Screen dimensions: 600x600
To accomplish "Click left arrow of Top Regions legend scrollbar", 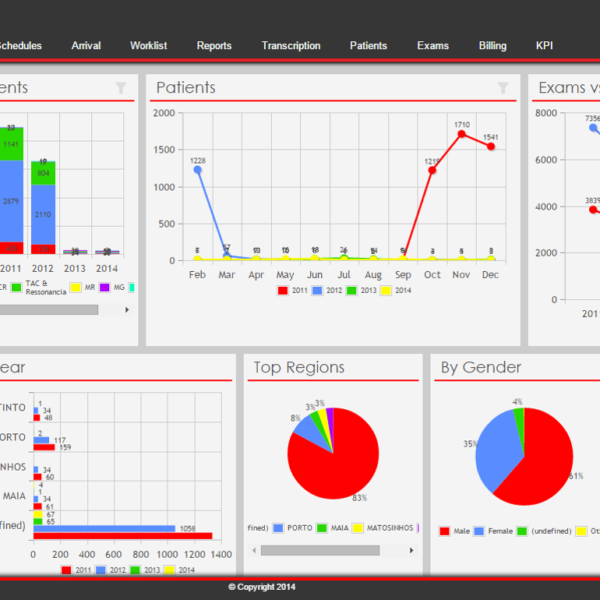I will click(x=254, y=550).
